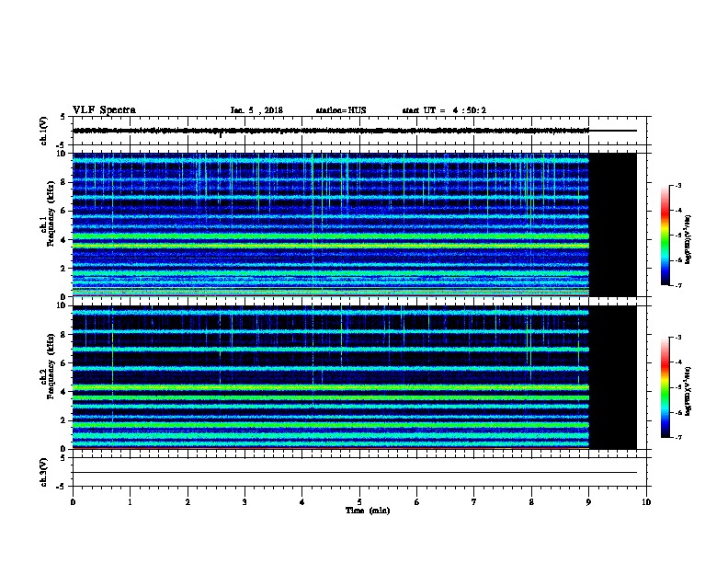
Task: Click the "10" frequency tick on ch.2 spectrogram
Action: tap(63, 305)
